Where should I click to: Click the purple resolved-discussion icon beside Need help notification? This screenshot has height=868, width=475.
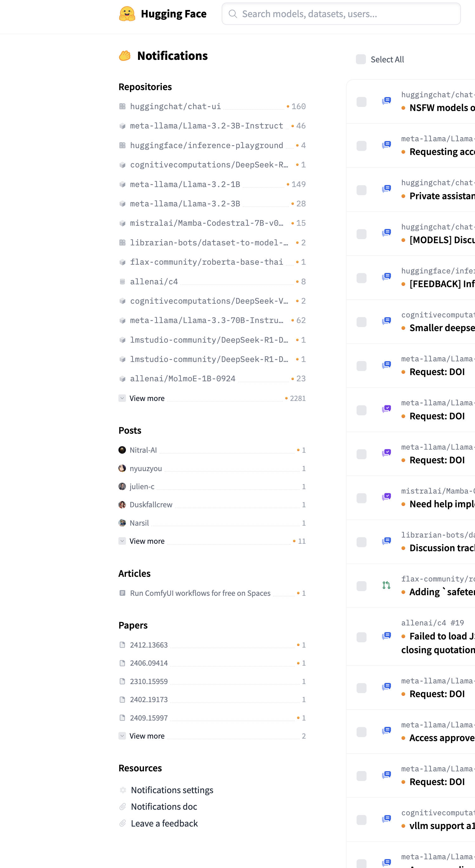click(x=386, y=497)
